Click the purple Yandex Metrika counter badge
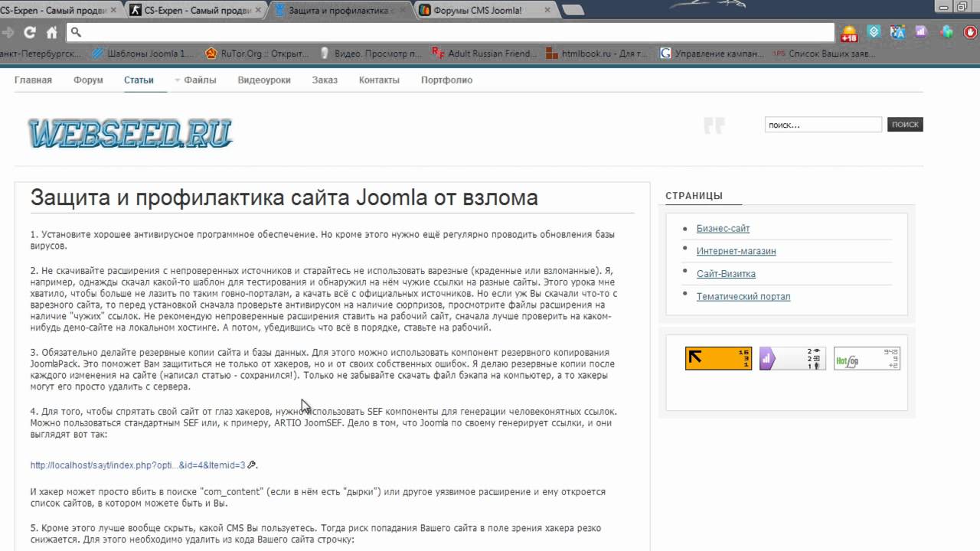Image resolution: width=980 pixels, height=551 pixels. (792, 358)
